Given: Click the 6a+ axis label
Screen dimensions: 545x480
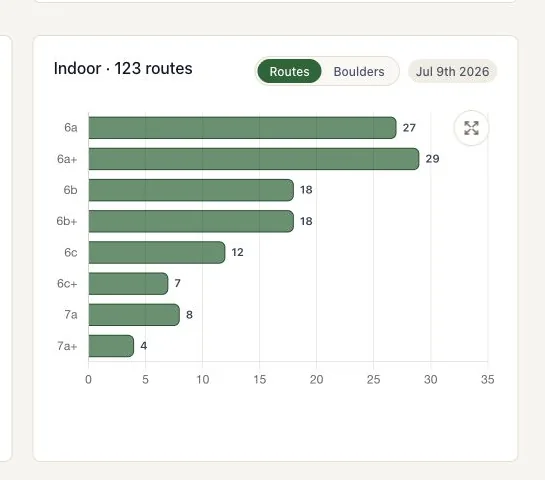Looking at the screenshot, I should click(x=67, y=159).
